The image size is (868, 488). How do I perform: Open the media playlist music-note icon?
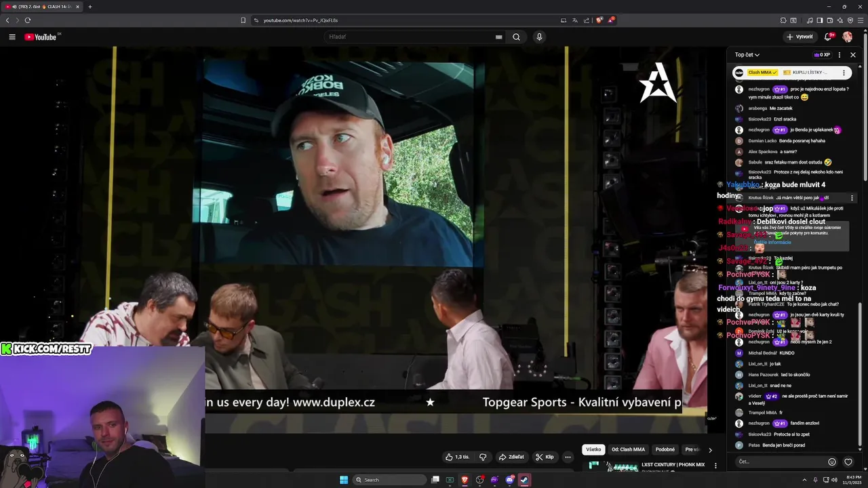(810, 20)
